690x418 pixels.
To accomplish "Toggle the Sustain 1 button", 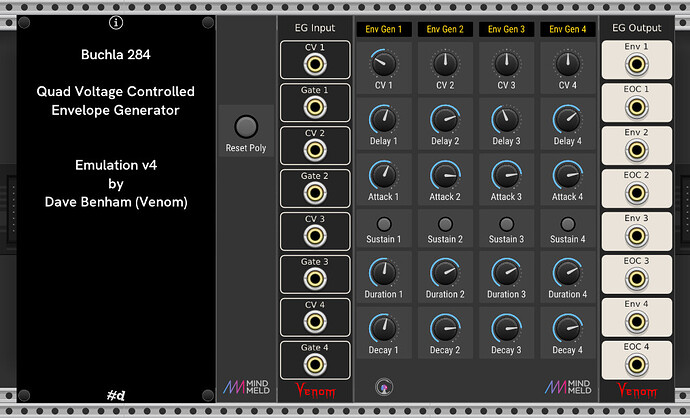I will click(x=384, y=224).
